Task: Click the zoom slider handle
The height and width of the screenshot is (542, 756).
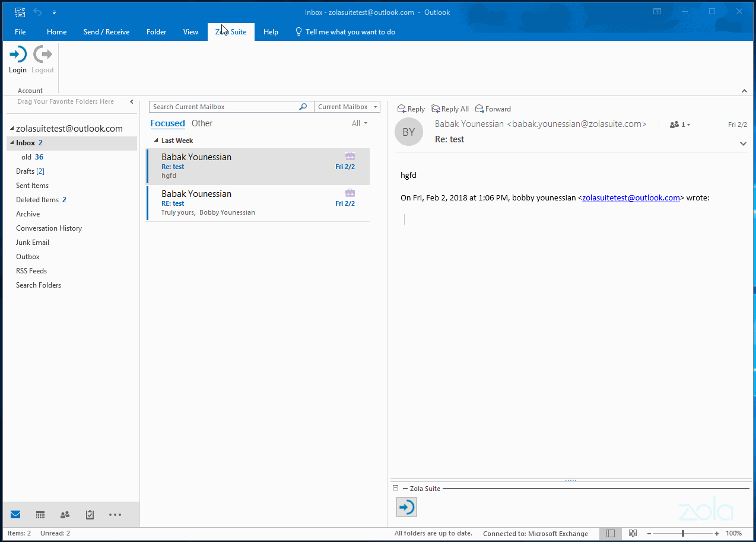Action: click(683, 533)
